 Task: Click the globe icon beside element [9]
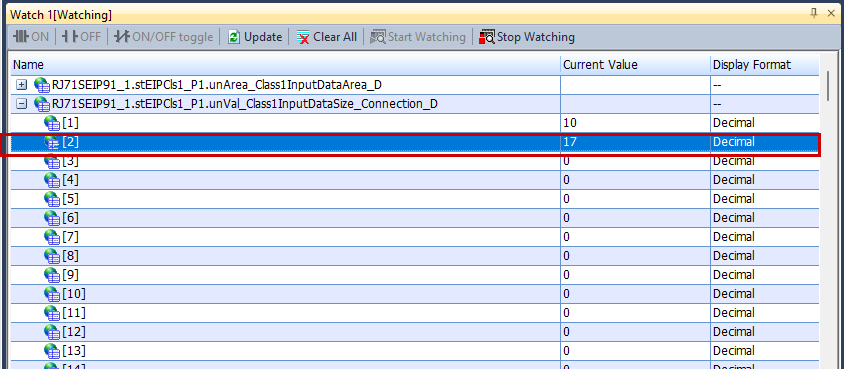[x=52, y=275]
